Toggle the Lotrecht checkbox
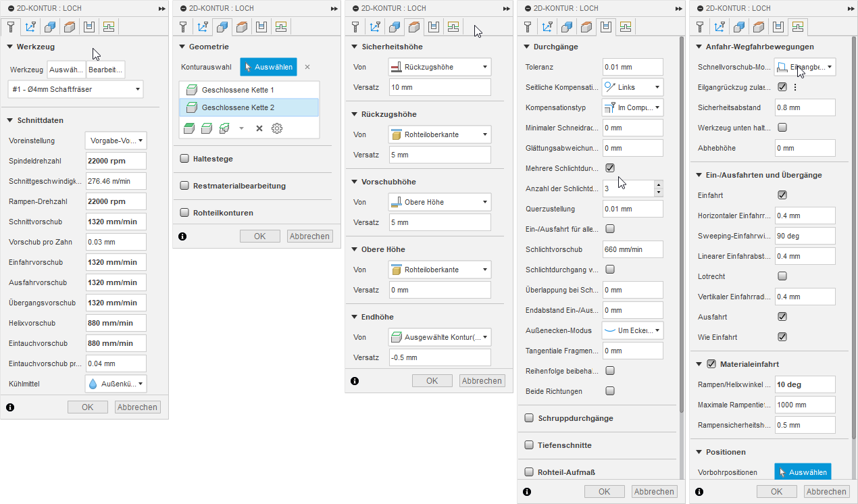 point(782,276)
